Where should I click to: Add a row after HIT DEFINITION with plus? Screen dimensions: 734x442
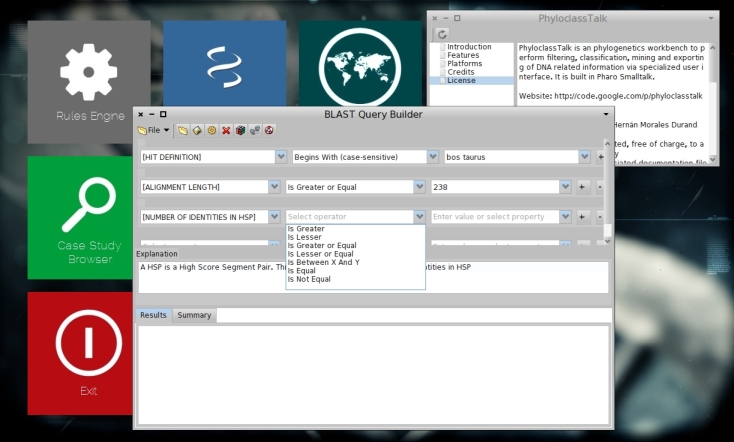tap(600, 157)
